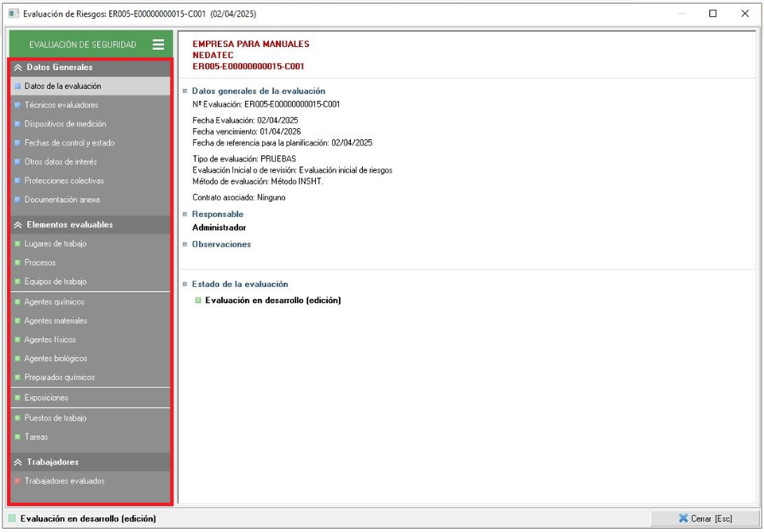Select Otros datos de interés
This screenshot has width=764, height=532.
click(60, 162)
